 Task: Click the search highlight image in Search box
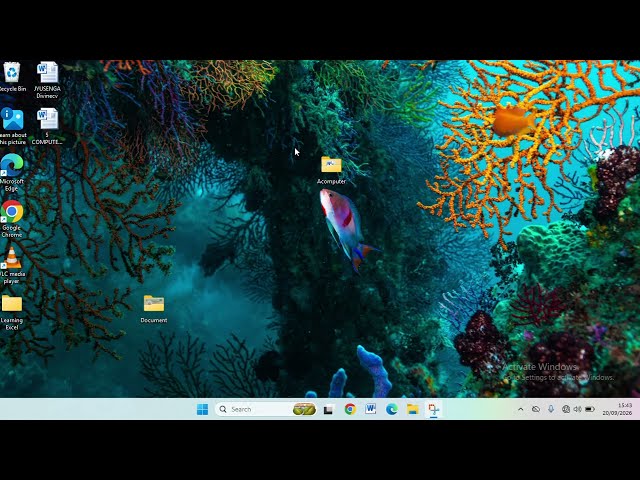(x=304, y=409)
